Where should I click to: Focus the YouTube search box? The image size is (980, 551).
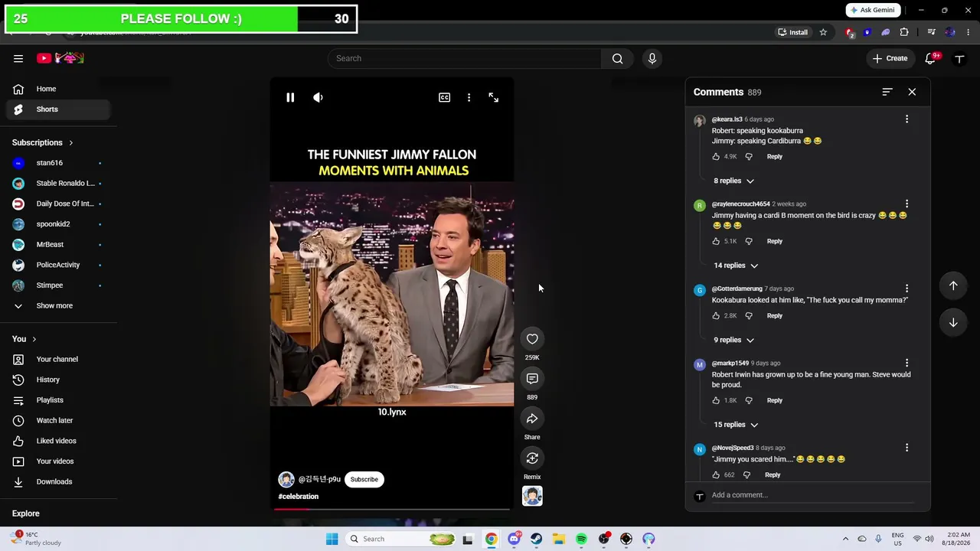point(465,58)
